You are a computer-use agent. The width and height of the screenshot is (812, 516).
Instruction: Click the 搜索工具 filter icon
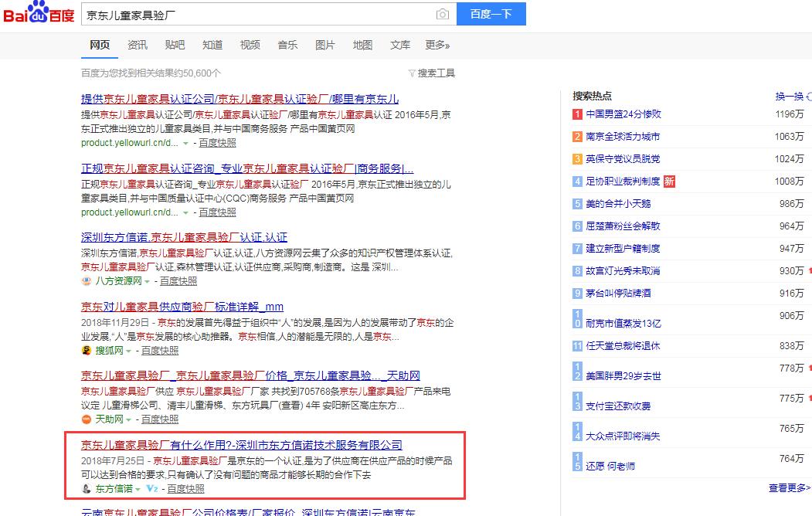click(412, 73)
